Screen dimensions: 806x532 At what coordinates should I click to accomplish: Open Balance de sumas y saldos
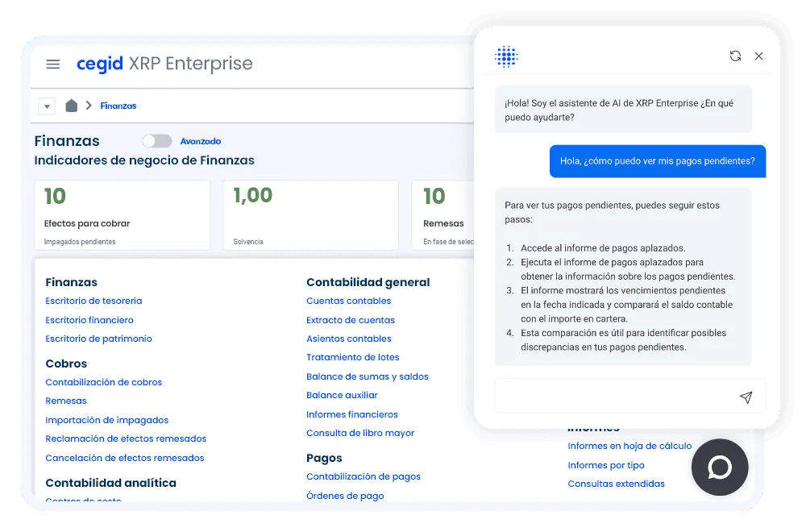(368, 376)
